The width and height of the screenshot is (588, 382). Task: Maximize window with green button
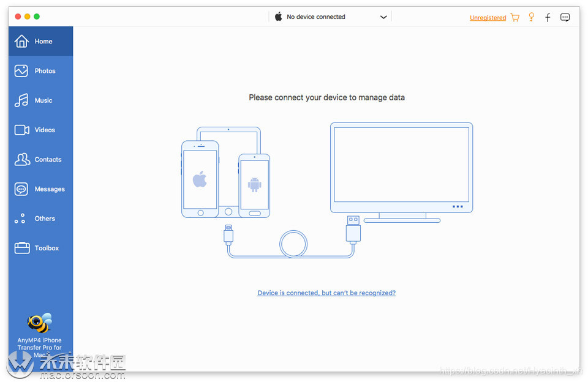click(x=37, y=17)
